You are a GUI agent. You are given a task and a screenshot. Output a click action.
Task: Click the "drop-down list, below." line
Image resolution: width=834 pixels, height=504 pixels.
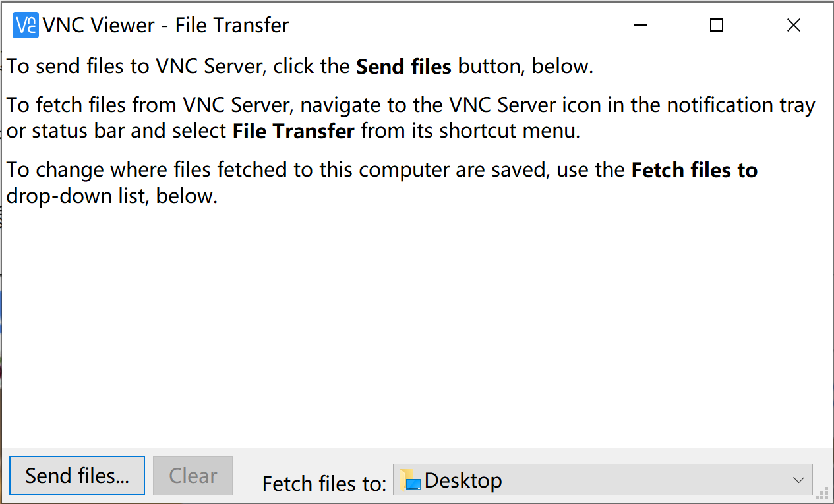tap(112, 196)
